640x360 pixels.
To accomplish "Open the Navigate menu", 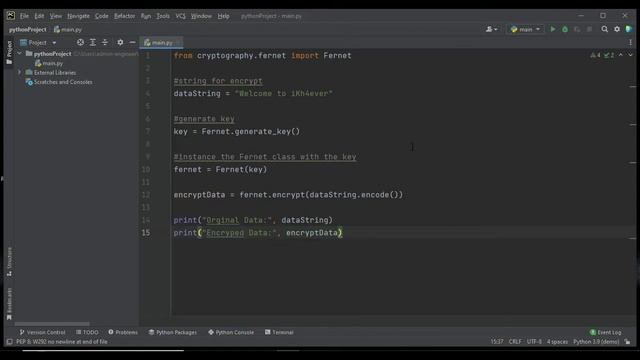I will pos(78,16).
